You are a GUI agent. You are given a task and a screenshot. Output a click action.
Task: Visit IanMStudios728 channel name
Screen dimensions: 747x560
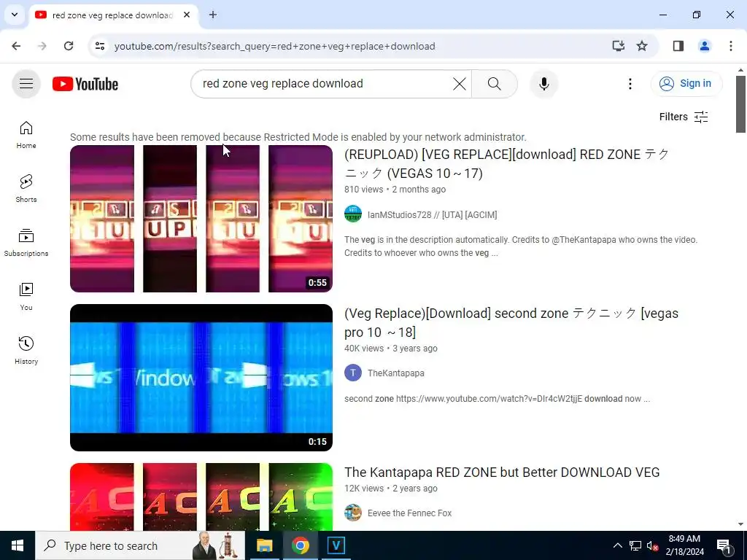click(432, 215)
